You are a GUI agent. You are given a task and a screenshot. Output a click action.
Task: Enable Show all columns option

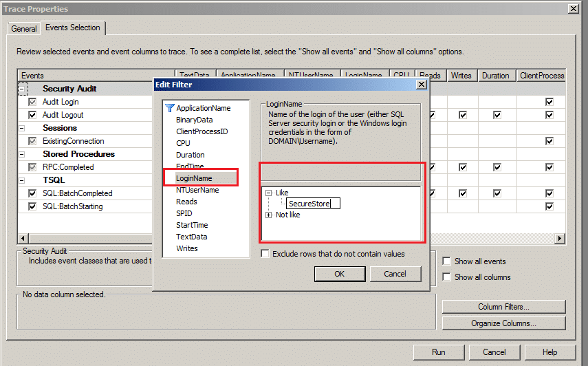tap(446, 277)
